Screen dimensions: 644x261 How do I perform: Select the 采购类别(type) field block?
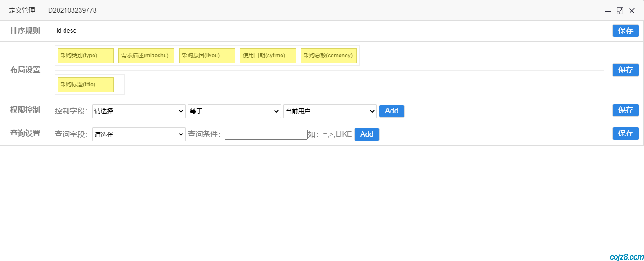[86, 56]
